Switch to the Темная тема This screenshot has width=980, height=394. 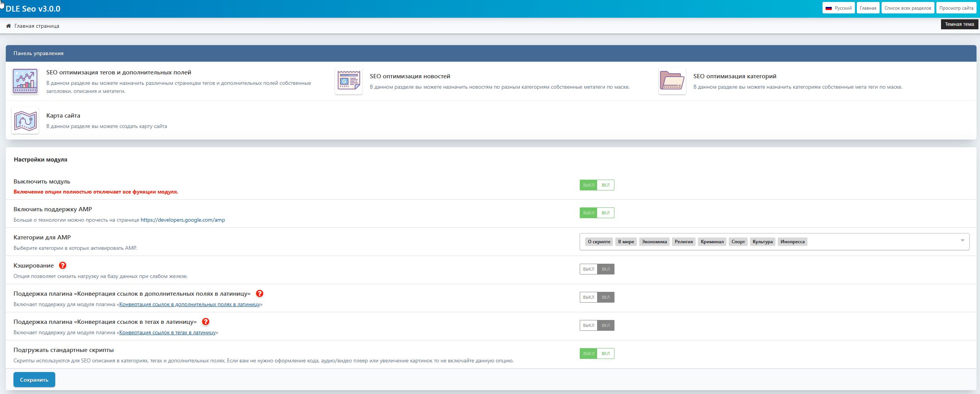(959, 24)
